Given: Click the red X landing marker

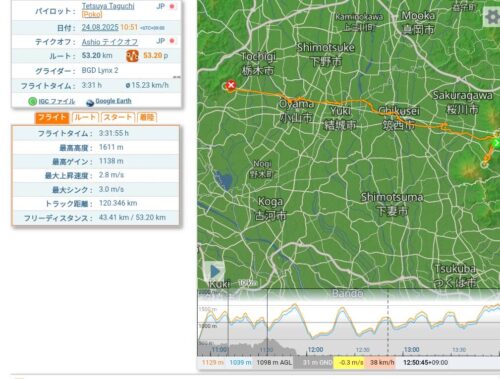Looking at the screenshot, I should coord(231,85).
